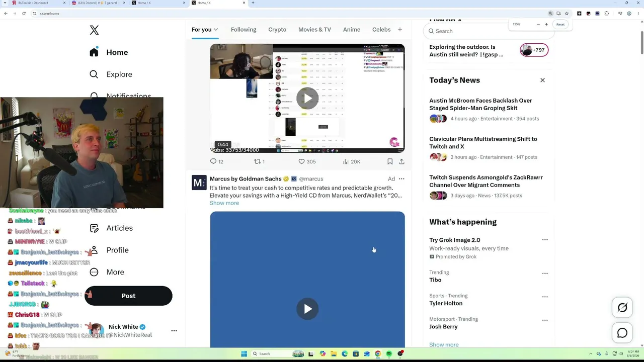
Task: Open the Marcus by Goldman Sachs profile avatar
Action: (x=199, y=183)
